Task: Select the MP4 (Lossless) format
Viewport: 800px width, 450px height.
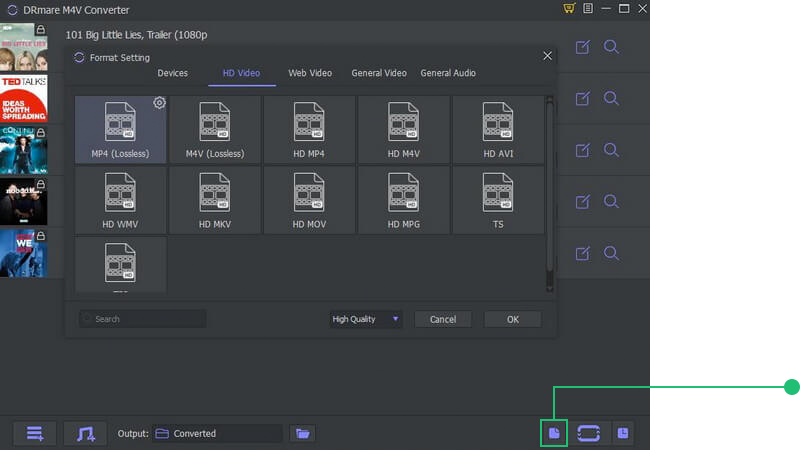Action: 120,130
